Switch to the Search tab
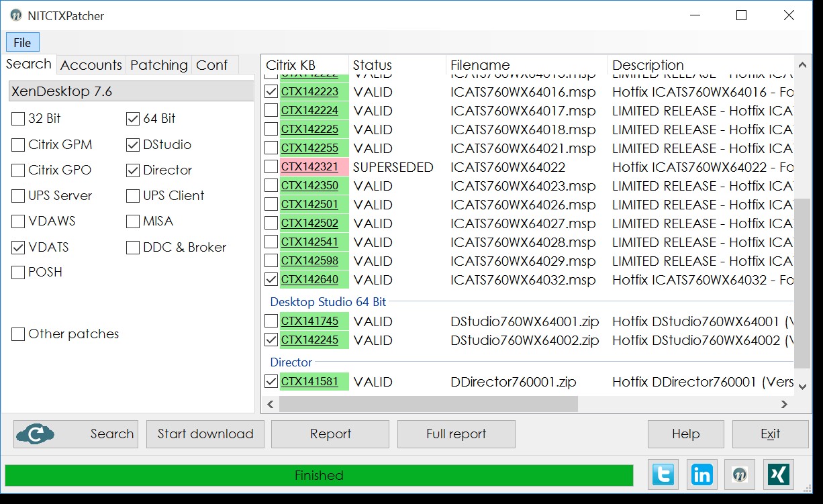The height and width of the screenshot is (504, 823). pyautogui.click(x=29, y=64)
